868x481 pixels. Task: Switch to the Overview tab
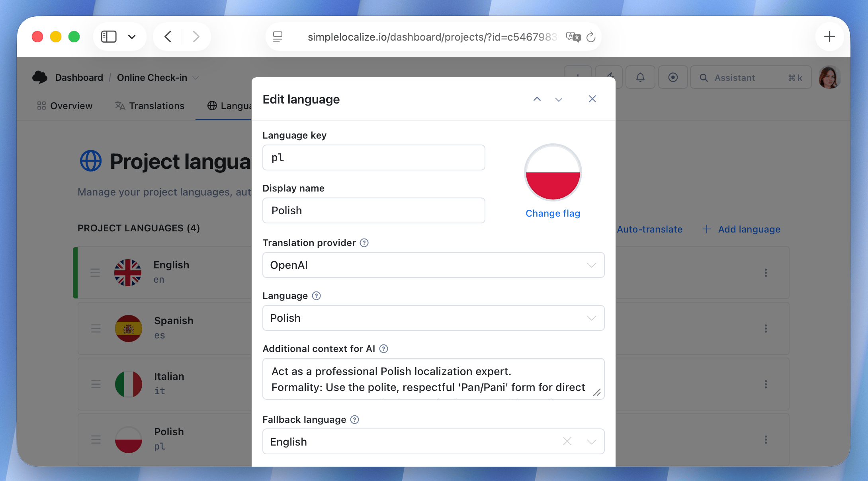pyautogui.click(x=65, y=106)
